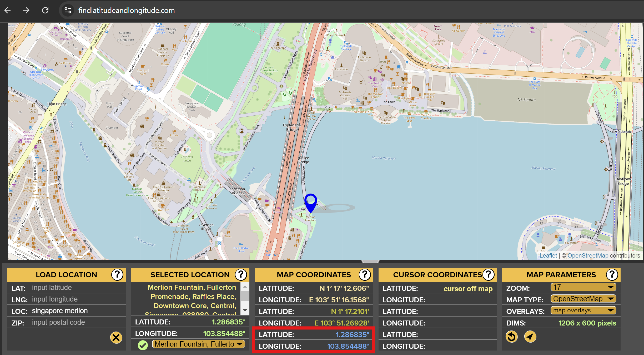Open help for Map Coordinates panel

[365, 275]
